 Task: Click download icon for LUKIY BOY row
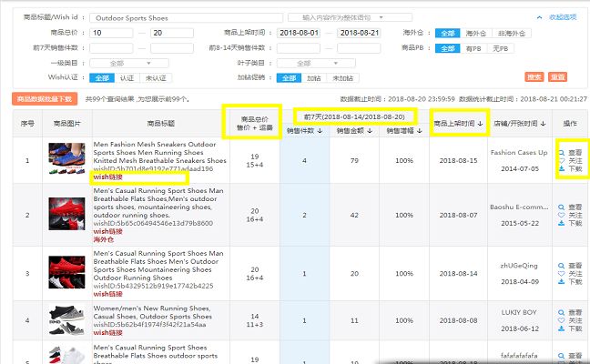click(x=562, y=329)
